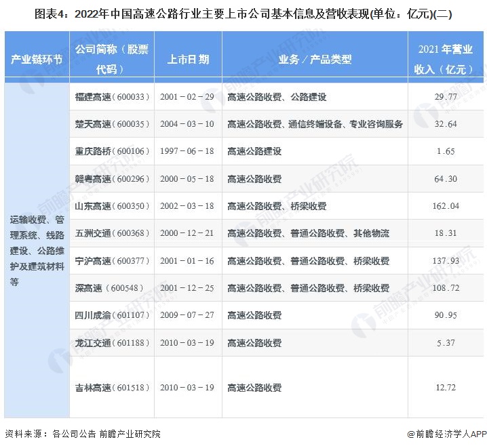This screenshot has height=448, width=487.
Task: Click revenue value 18.31
Action: (446, 233)
